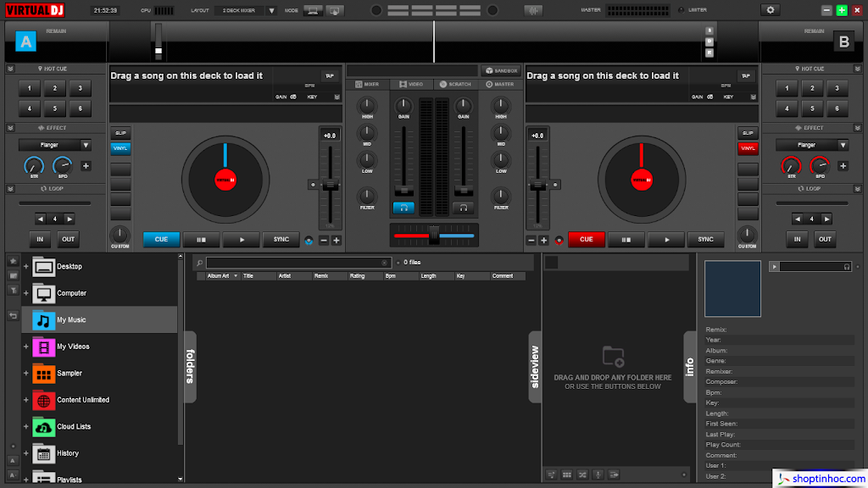Open the layout dropdown arrow for 2 Deck Mixer

pos(271,10)
